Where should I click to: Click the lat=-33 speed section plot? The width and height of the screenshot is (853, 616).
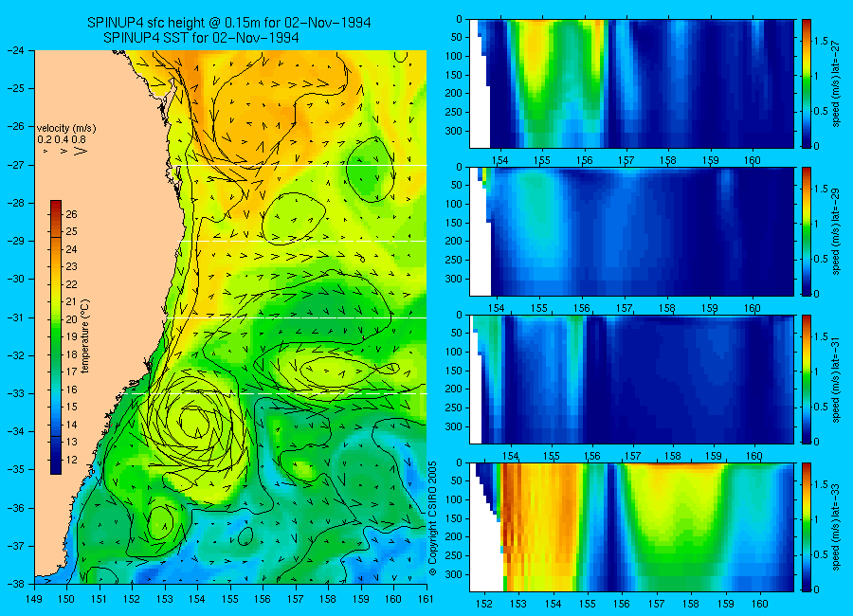point(631,527)
